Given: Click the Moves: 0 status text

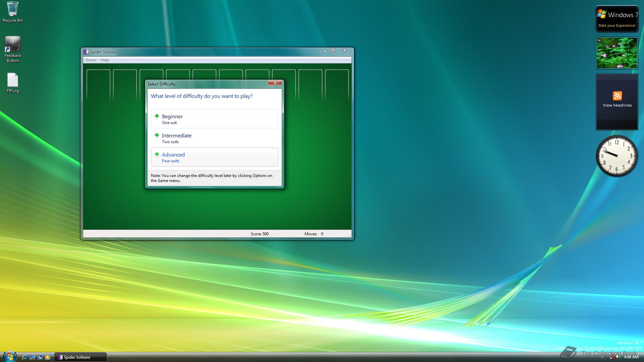Looking at the screenshot, I should [314, 234].
